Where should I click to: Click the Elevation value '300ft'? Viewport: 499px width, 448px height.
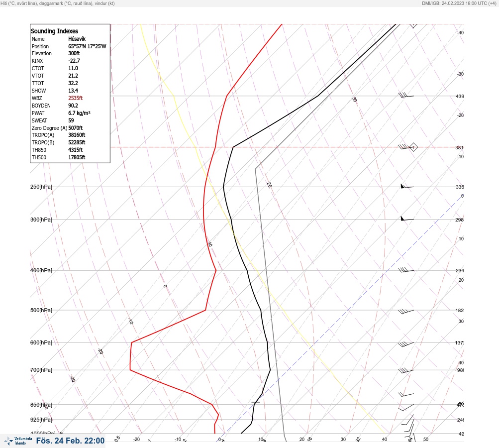(x=74, y=53)
